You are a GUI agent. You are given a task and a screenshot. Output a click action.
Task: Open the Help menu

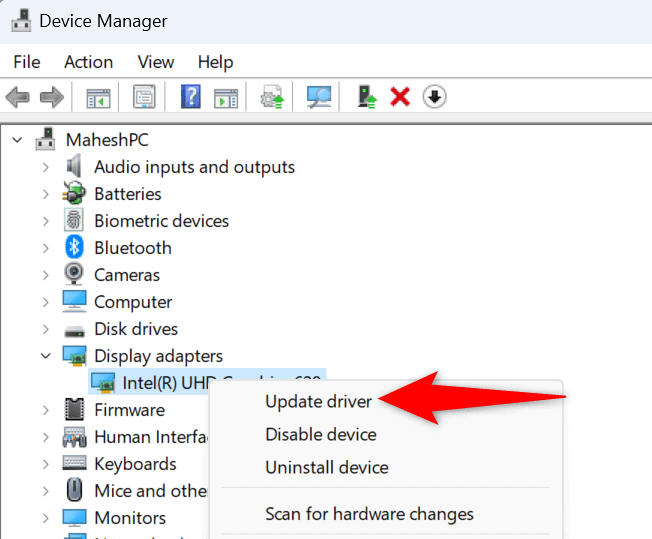[x=215, y=62]
